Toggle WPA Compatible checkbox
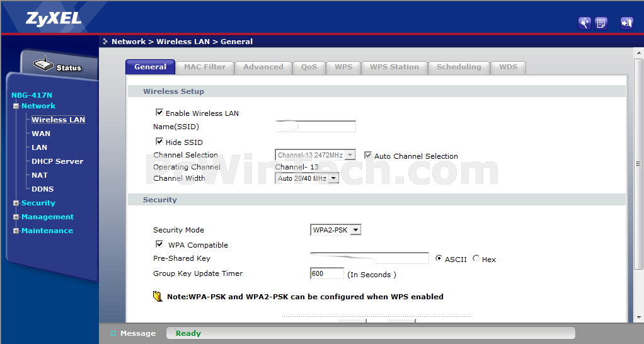Viewport: 644px width, 344px height. (159, 244)
